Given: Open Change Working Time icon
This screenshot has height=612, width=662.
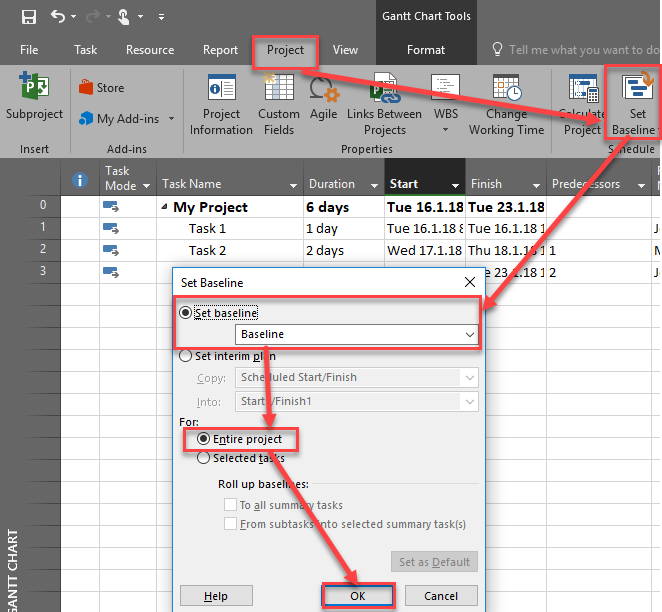Looking at the screenshot, I should point(506,93).
